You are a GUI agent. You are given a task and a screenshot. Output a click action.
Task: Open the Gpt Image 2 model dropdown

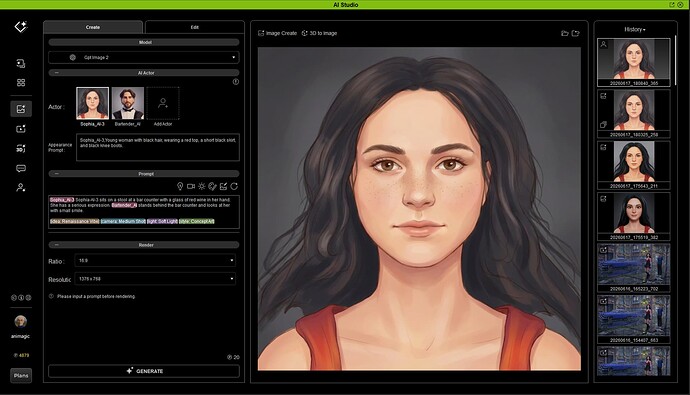[144, 57]
